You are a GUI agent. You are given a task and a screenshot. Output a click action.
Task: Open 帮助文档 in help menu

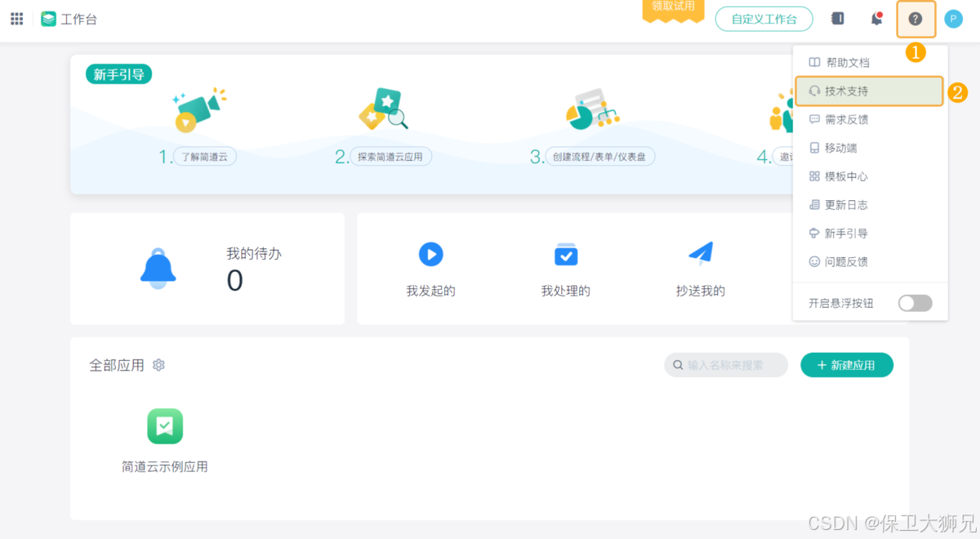(870, 62)
